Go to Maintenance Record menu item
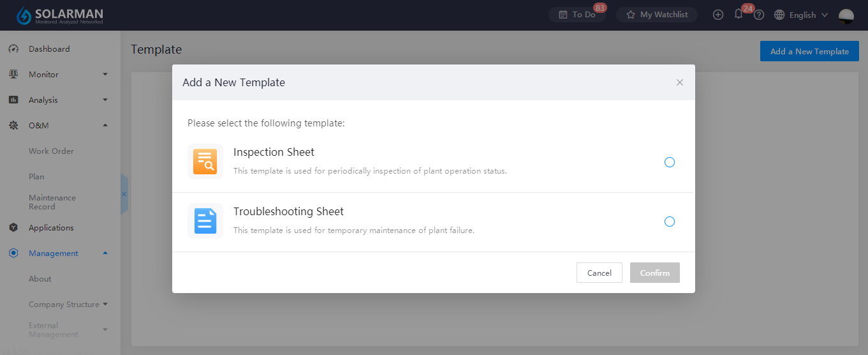 (x=52, y=202)
